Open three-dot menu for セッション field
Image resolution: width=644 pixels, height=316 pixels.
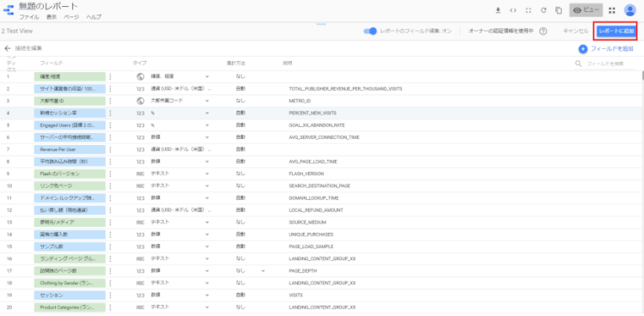pos(110,295)
